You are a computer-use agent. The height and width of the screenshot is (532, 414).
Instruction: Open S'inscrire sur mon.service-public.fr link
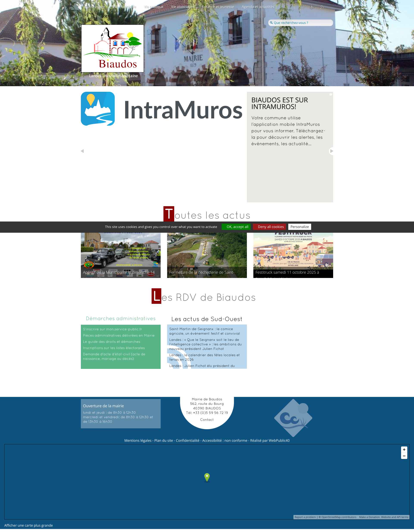pyautogui.click(x=112, y=329)
